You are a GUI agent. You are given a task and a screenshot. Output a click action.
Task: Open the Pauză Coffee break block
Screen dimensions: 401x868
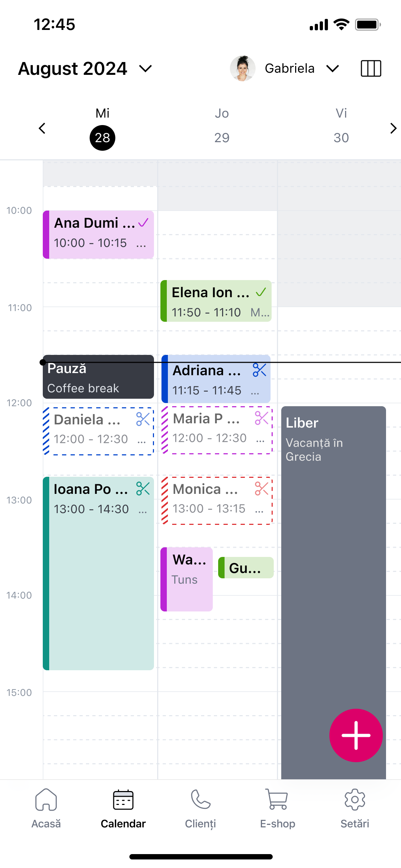[98, 377]
